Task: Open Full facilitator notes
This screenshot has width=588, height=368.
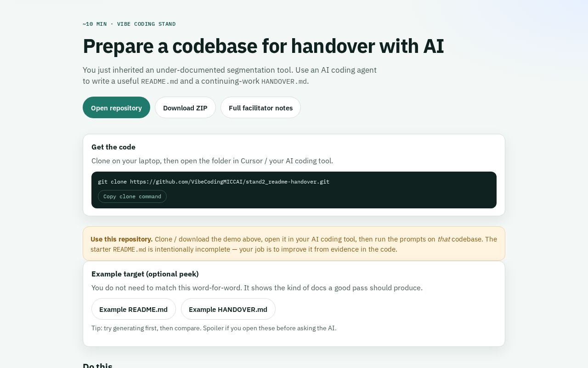Action: pyautogui.click(x=260, y=108)
